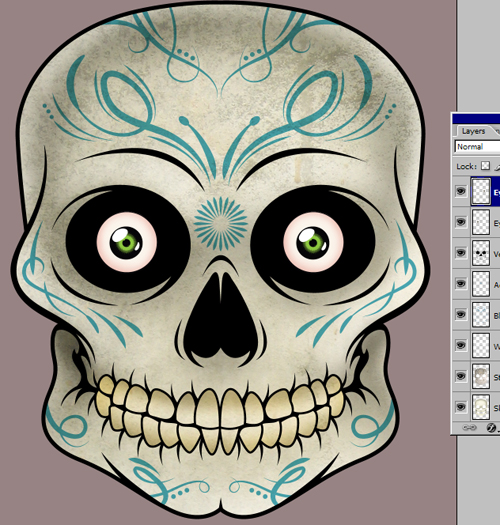Image resolution: width=500 pixels, height=525 pixels.
Task: Select the Bl blue swirls layer thumbnail
Action: point(481,314)
